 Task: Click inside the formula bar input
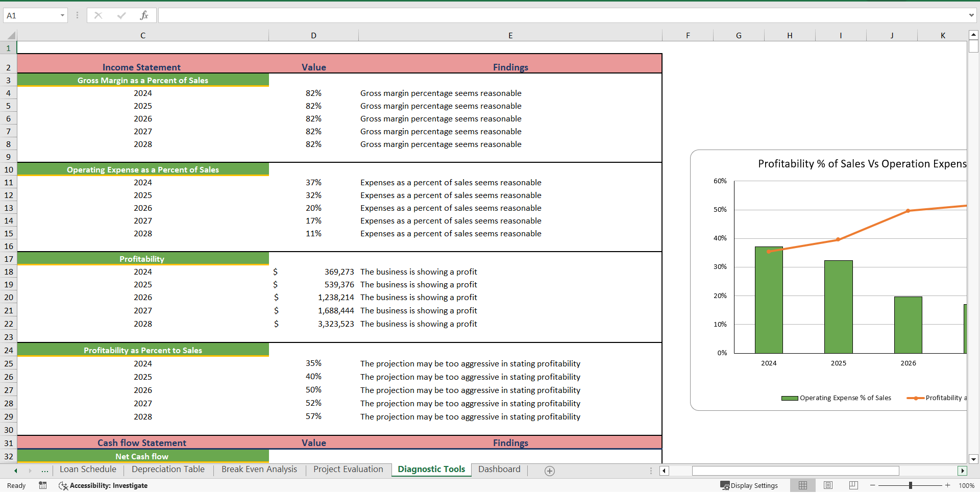tap(562, 15)
